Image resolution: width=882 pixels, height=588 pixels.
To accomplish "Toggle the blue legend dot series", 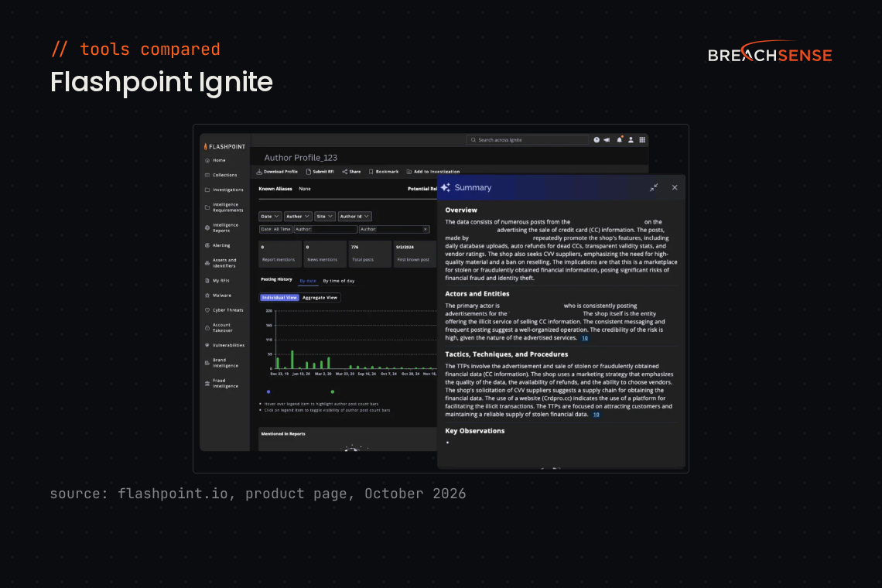I will click(268, 391).
